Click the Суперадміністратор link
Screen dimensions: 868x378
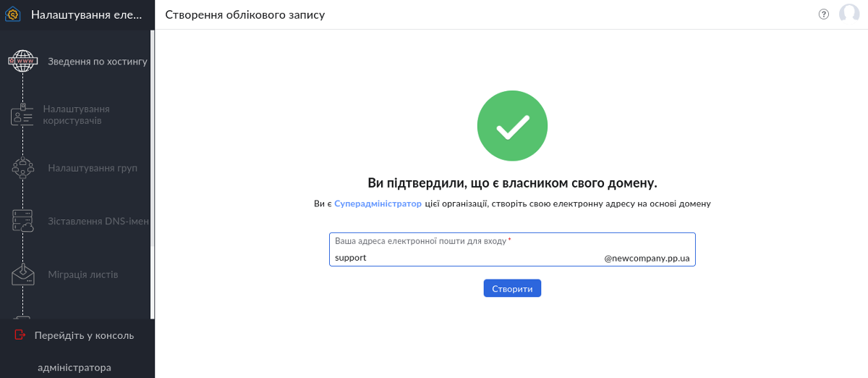point(378,204)
